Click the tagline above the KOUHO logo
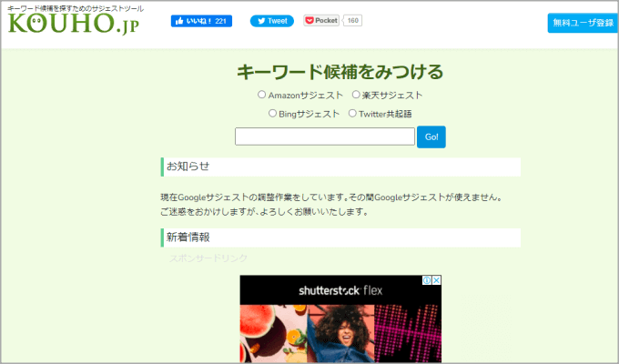 pyautogui.click(x=76, y=9)
